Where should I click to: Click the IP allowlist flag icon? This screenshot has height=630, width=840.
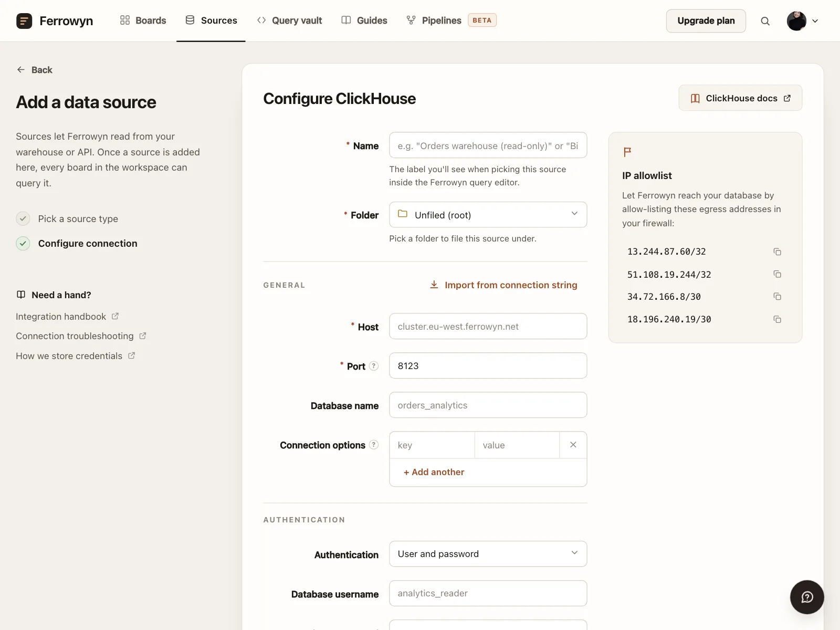pos(627,152)
